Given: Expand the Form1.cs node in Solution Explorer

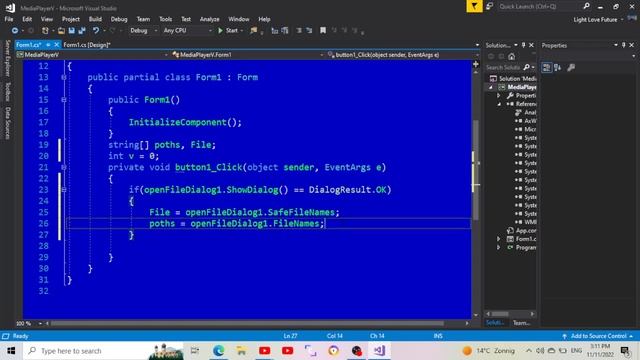Looking at the screenshot, I should [499, 239].
